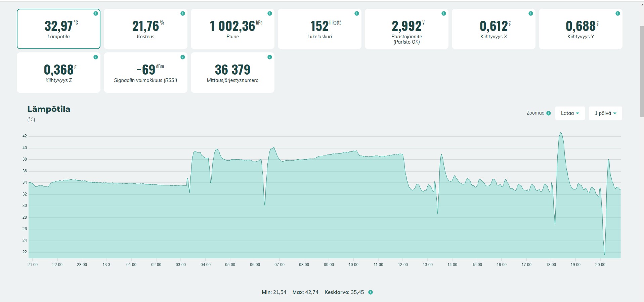Viewport: 644px width, 302px height.
Task: Click the temperature peak near 18:00 on chart
Action: click(x=561, y=133)
